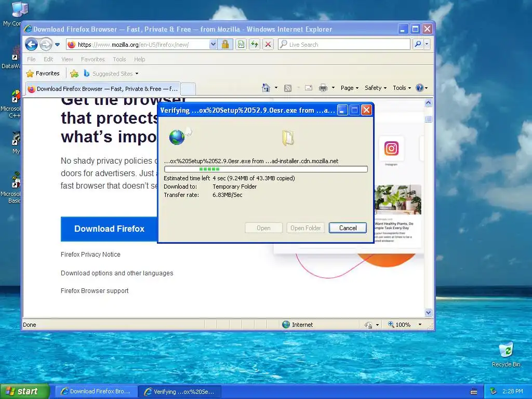Switch to Verifying download taskbar item

point(180,392)
